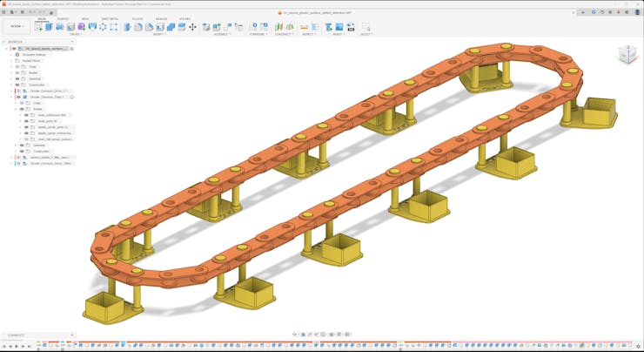Toggle visibility of the Sketches folder
The width and height of the screenshot is (644, 352).
point(17,78)
